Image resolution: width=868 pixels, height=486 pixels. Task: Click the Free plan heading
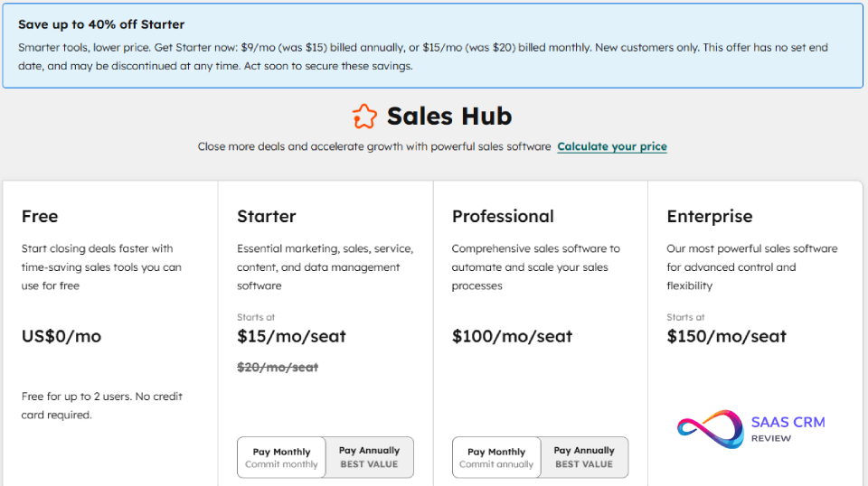[x=40, y=216]
